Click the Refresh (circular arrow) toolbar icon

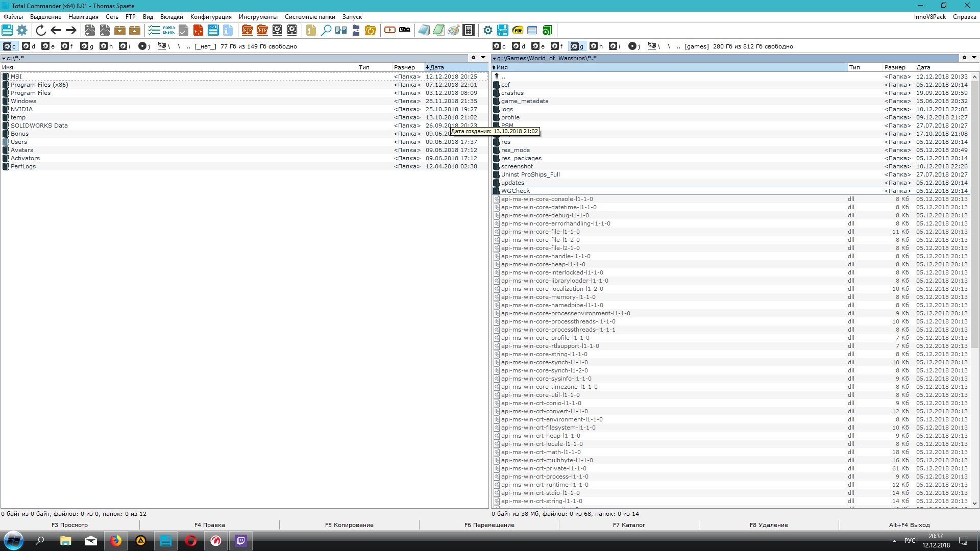point(41,30)
